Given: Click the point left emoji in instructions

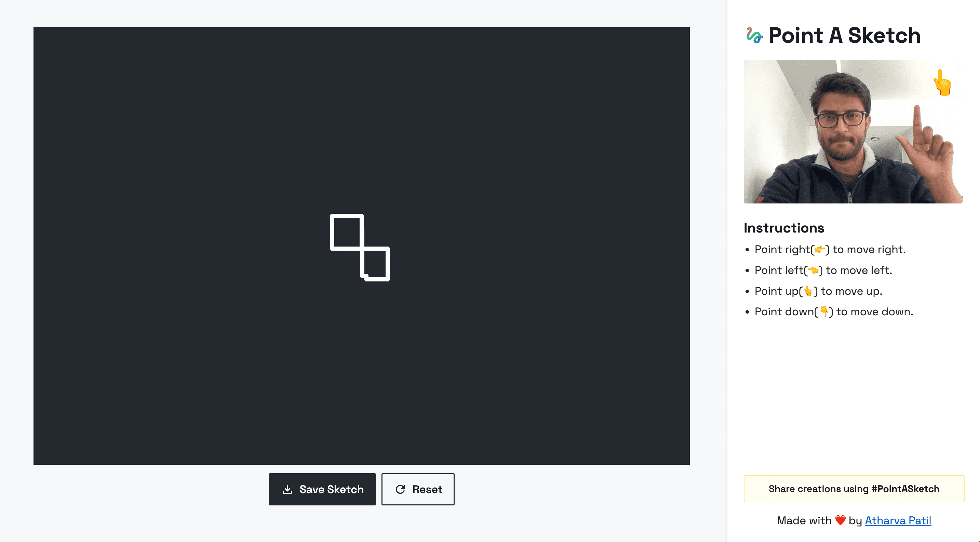Looking at the screenshot, I should click(813, 270).
